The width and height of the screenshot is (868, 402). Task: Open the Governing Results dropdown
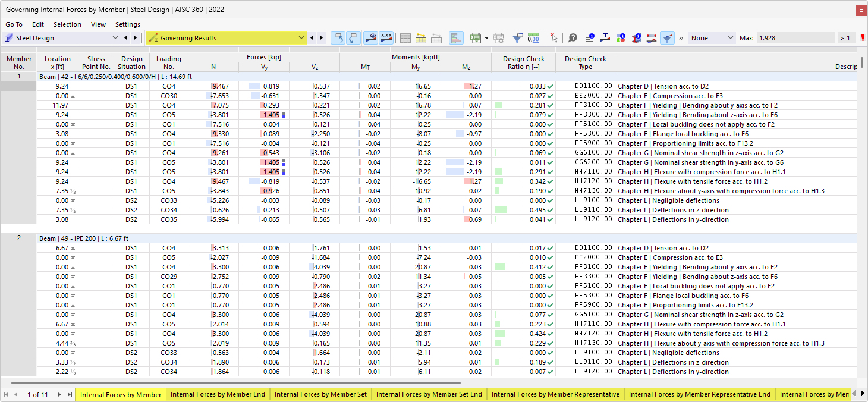[x=227, y=38]
